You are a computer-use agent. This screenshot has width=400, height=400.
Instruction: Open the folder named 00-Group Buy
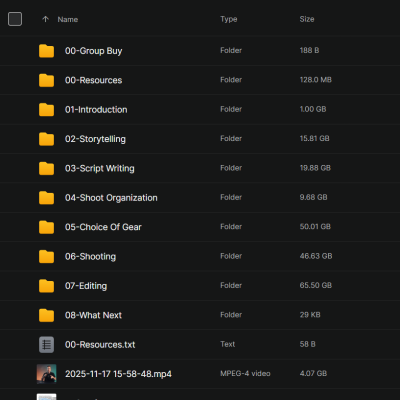(94, 51)
